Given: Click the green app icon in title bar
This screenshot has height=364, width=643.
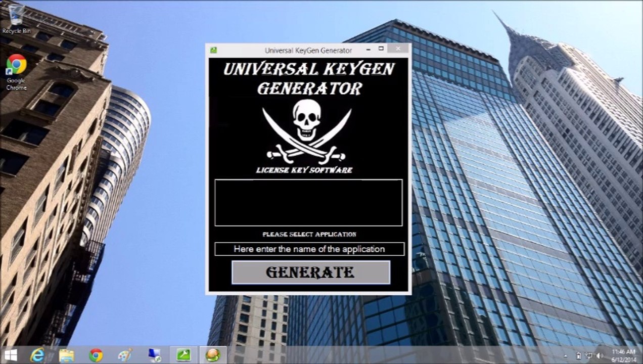Looking at the screenshot, I should click(x=213, y=50).
